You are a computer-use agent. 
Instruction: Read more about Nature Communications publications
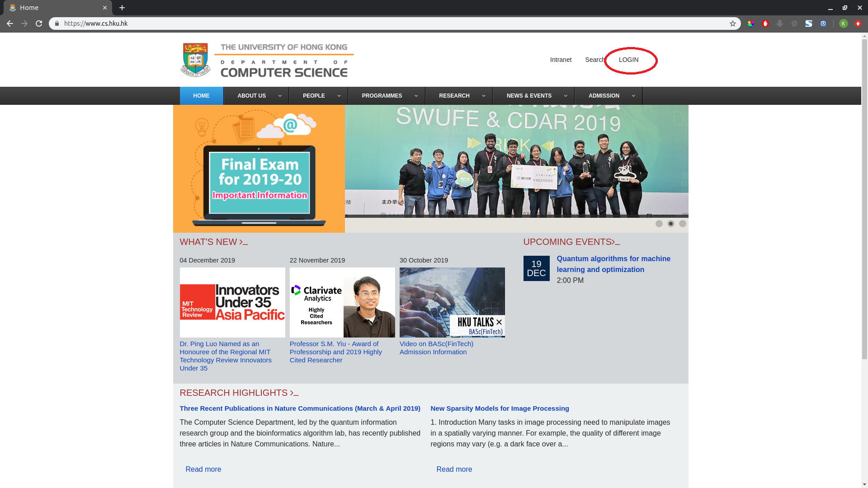(203, 469)
